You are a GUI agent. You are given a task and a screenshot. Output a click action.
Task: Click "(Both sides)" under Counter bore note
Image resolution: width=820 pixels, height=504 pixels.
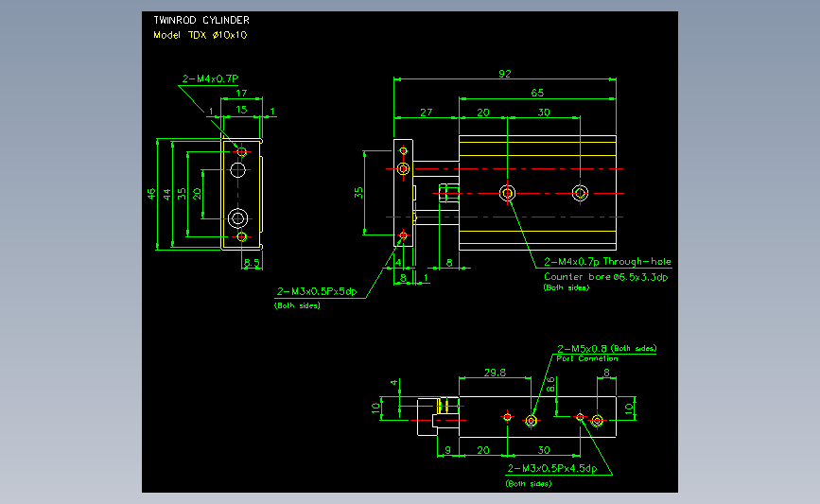pos(566,287)
